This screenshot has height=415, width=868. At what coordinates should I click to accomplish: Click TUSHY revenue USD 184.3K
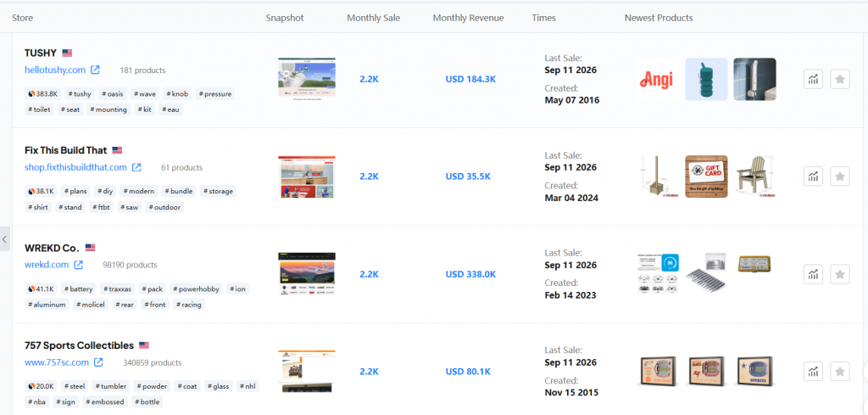pyautogui.click(x=470, y=79)
